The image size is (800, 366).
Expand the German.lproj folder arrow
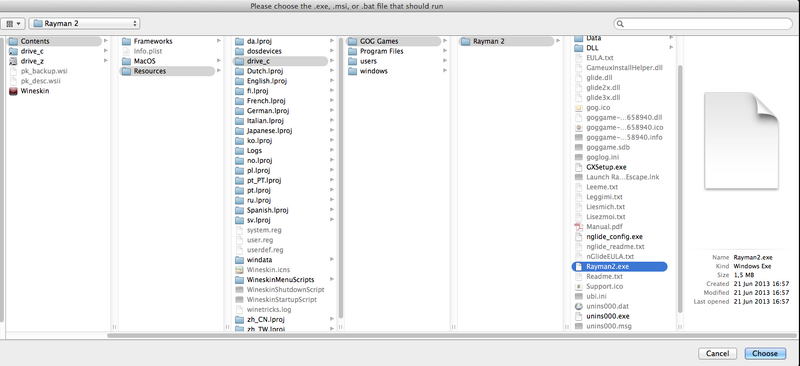[x=332, y=111]
